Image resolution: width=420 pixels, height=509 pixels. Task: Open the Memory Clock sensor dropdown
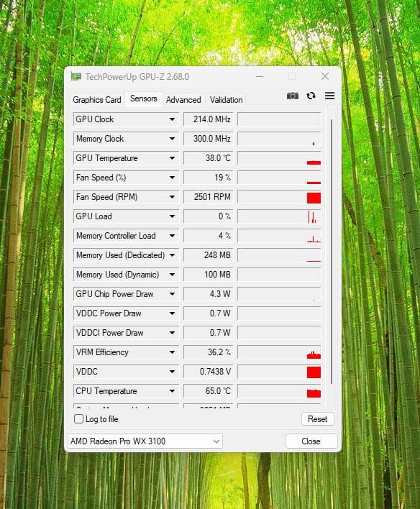coord(172,139)
